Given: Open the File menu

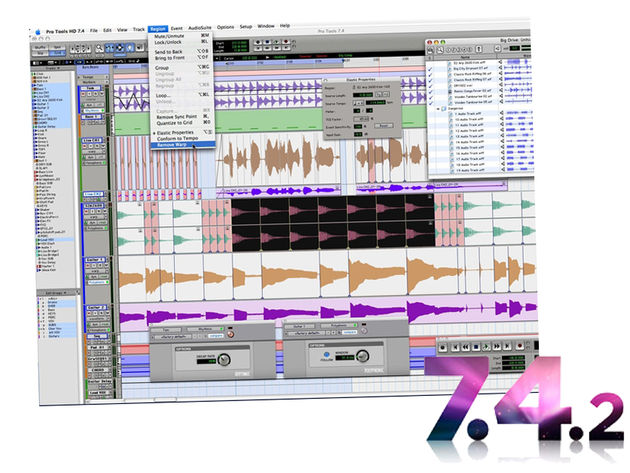Looking at the screenshot, I should (x=94, y=31).
